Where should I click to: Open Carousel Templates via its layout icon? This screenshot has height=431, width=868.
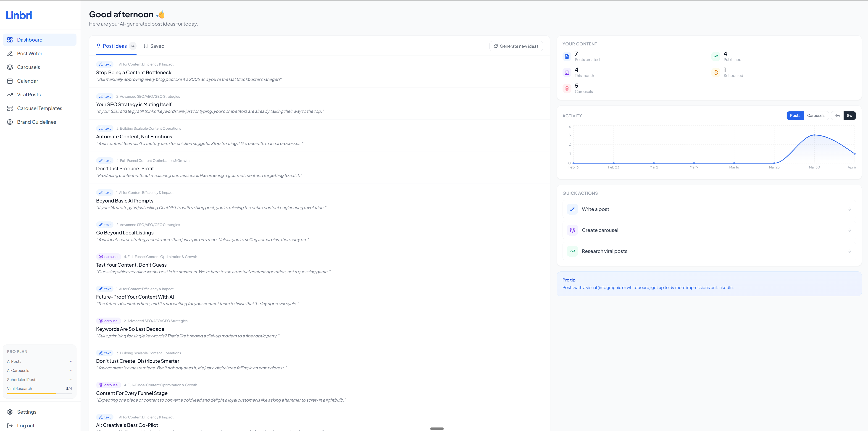(10, 108)
